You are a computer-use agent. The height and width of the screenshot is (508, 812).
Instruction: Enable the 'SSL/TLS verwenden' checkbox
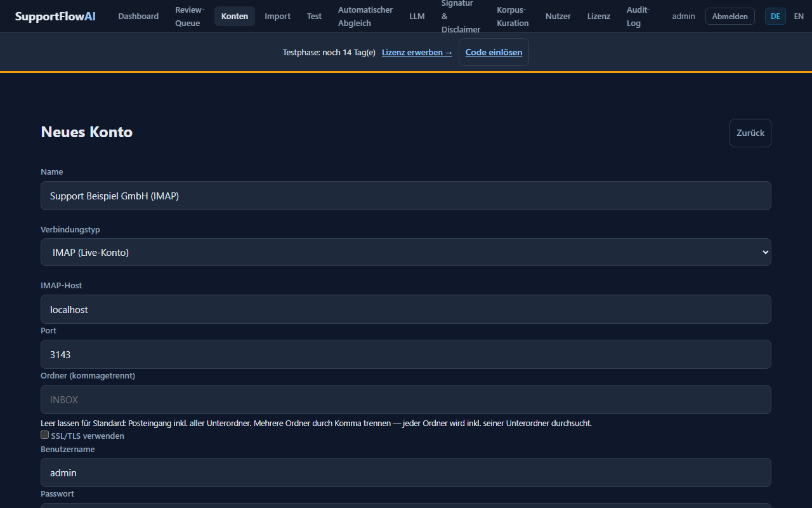pos(44,435)
